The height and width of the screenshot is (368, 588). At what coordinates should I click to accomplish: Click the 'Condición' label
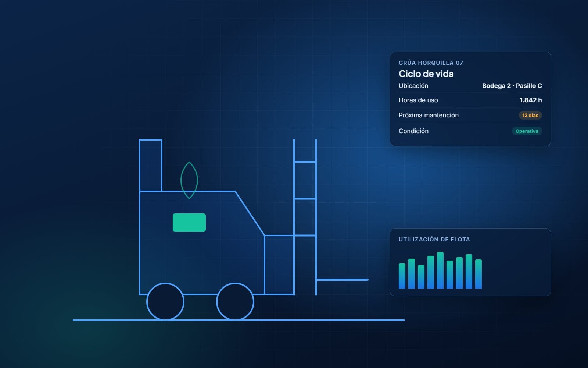point(413,131)
